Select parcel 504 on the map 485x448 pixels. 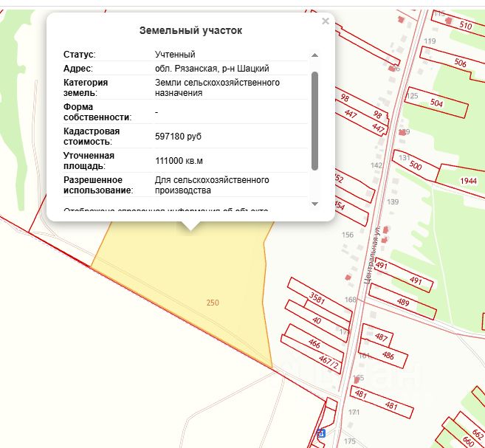coord(436,103)
